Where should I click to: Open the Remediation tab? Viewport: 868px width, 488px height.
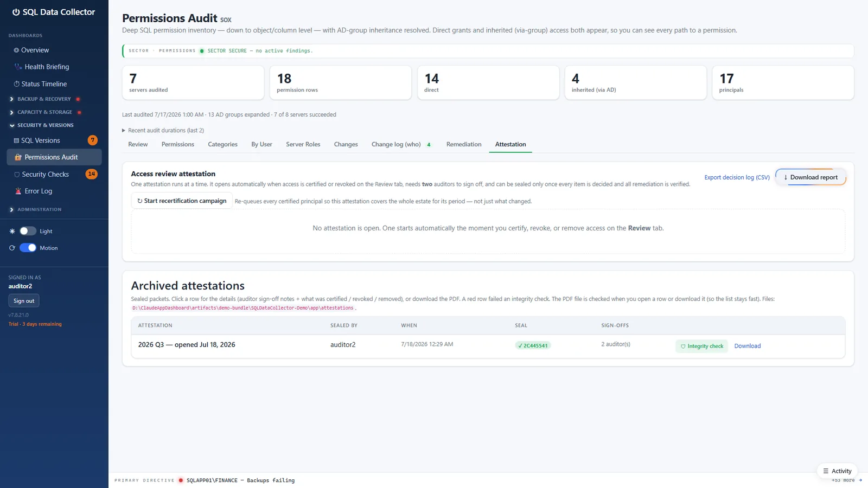(x=464, y=144)
